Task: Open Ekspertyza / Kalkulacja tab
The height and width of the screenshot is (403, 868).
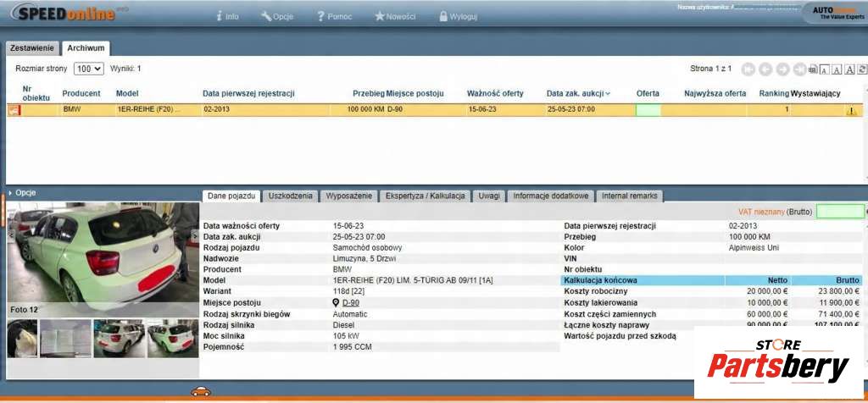Action: click(x=426, y=196)
